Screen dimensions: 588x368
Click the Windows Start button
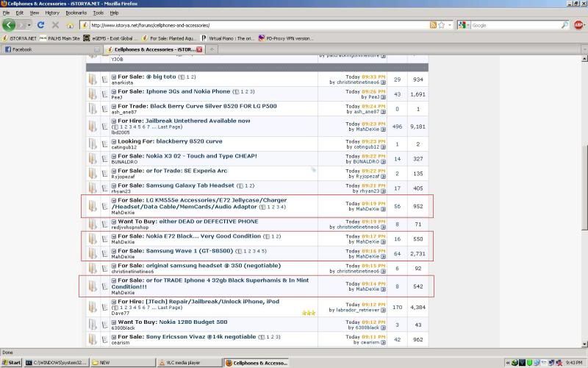tap(10, 363)
